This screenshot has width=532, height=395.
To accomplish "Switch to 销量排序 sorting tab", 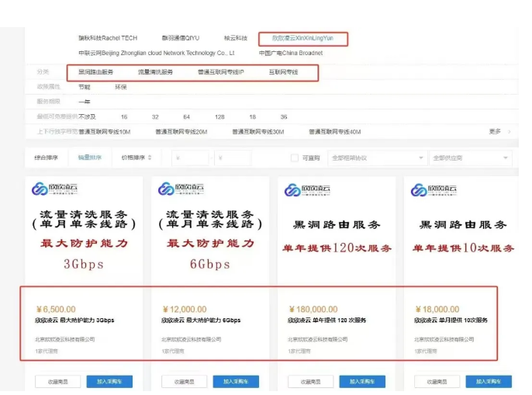I will pos(90,158).
